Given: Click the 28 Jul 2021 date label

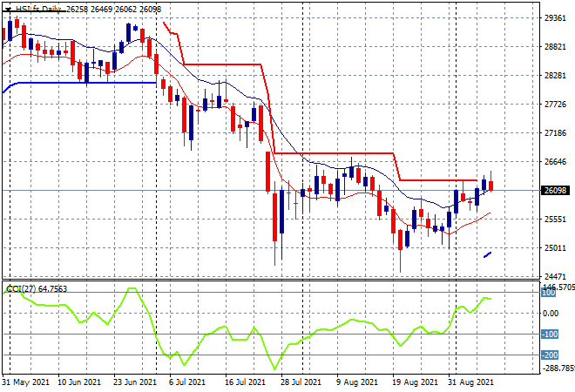Looking at the screenshot, I should click(301, 382).
